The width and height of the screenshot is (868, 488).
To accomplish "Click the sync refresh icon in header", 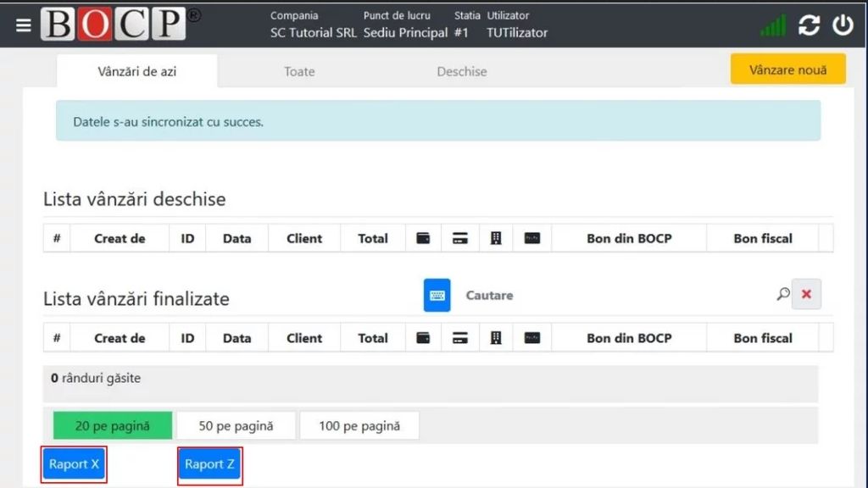I will [x=809, y=25].
